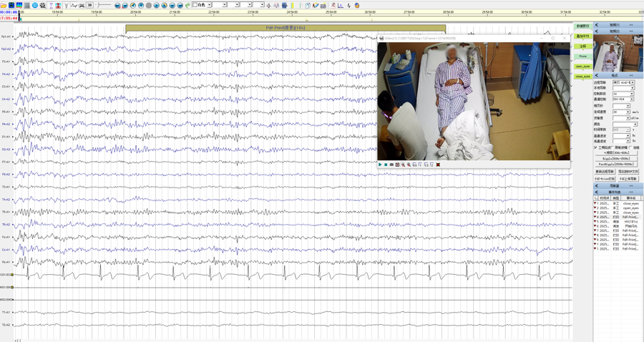Click the Ripple[80Hz~250Hz] filter button
This screenshot has height=342, width=644.
pyautogui.click(x=615, y=158)
